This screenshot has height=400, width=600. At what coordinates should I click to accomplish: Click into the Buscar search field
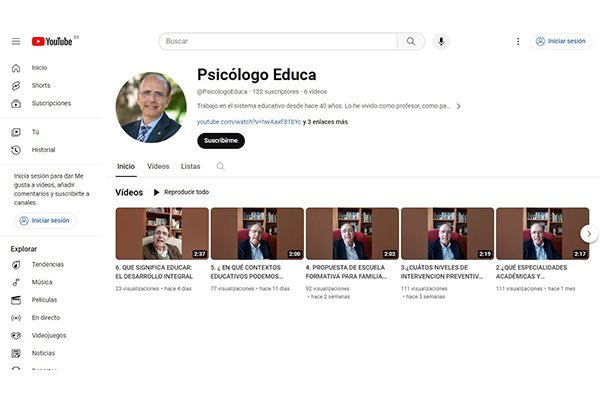[278, 41]
